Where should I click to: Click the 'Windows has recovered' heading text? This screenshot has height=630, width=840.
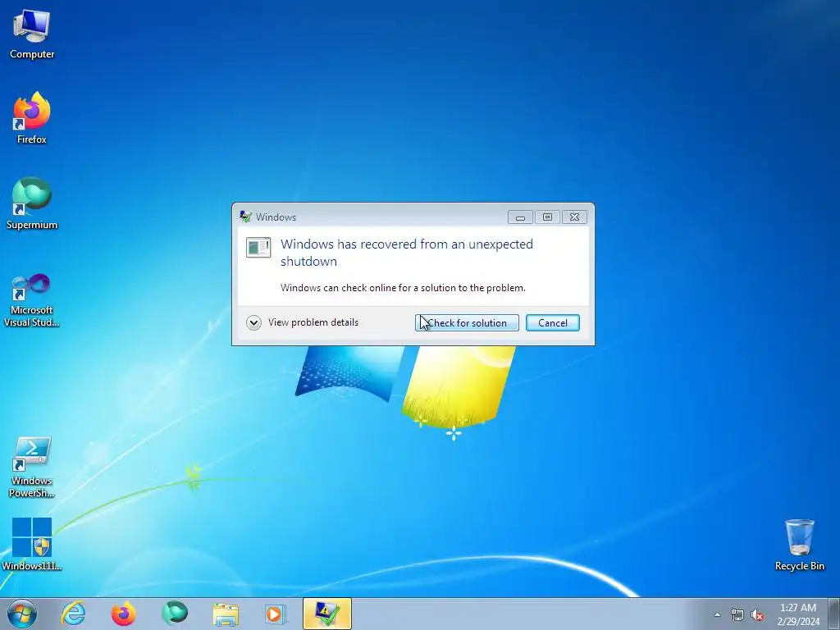point(407,253)
